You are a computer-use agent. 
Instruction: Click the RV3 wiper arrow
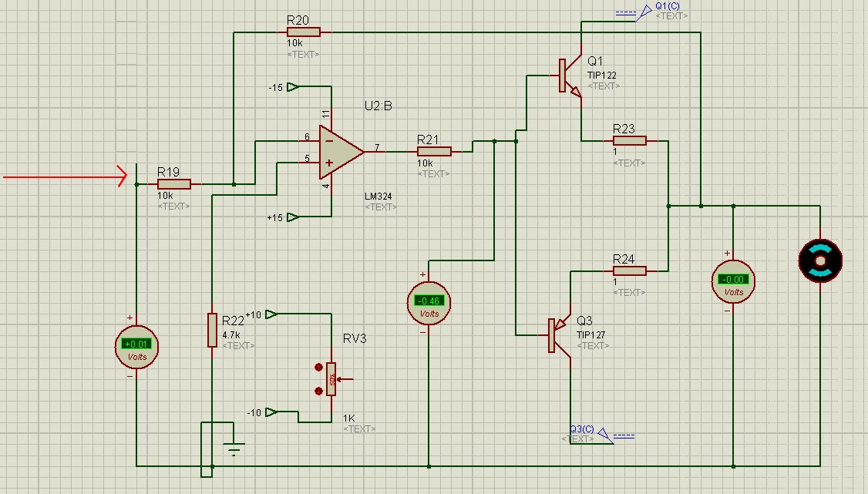tap(345, 379)
